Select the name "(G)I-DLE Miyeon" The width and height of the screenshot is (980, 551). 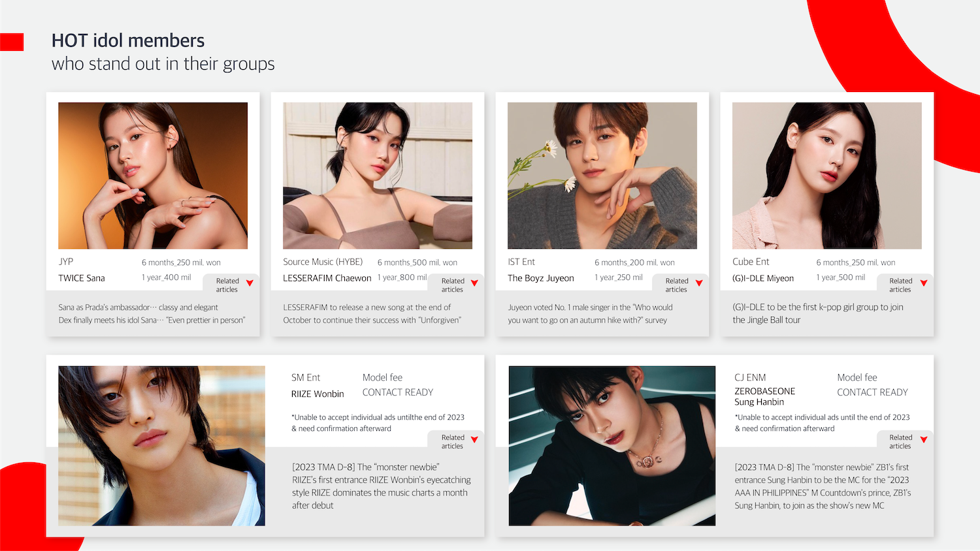[x=763, y=278]
